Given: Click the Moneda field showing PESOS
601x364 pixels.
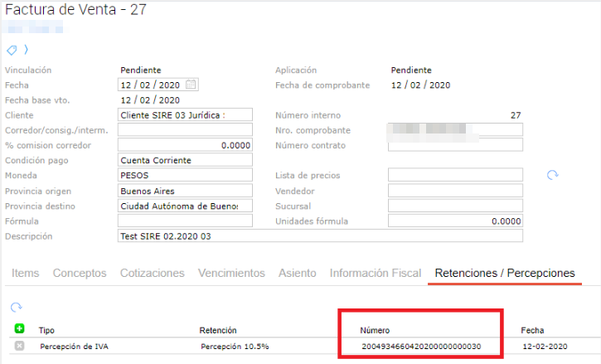Looking at the screenshot, I should 185,175.
